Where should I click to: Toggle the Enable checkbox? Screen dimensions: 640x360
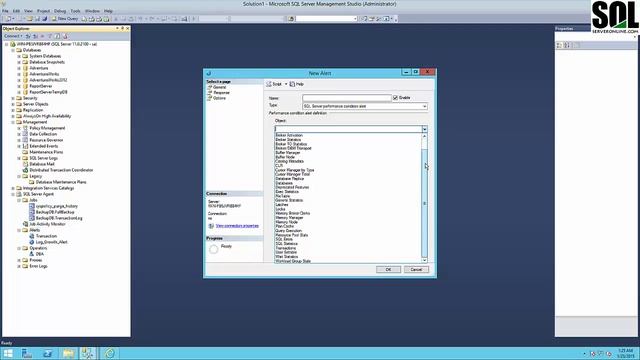point(395,98)
